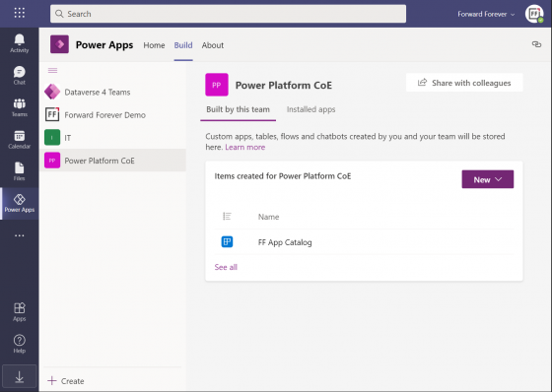This screenshot has height=392, width=552.
Task: Open the app launcher waffle icon
Action: [20, 13]
